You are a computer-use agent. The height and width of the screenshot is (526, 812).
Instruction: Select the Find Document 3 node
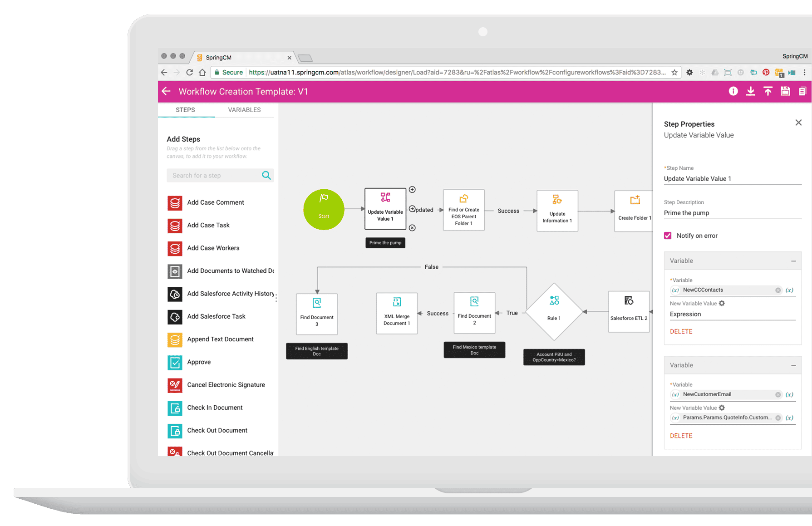(x=317, y=314)
